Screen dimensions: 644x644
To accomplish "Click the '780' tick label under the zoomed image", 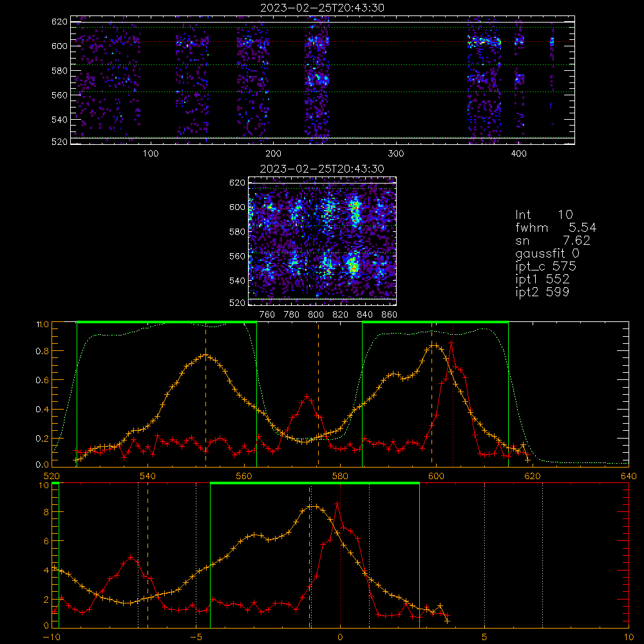I will click(292, 315).
